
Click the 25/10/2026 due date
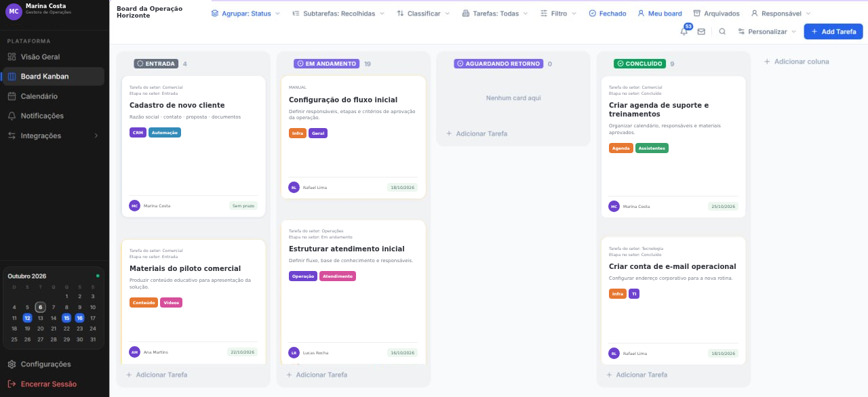(723, 206)
